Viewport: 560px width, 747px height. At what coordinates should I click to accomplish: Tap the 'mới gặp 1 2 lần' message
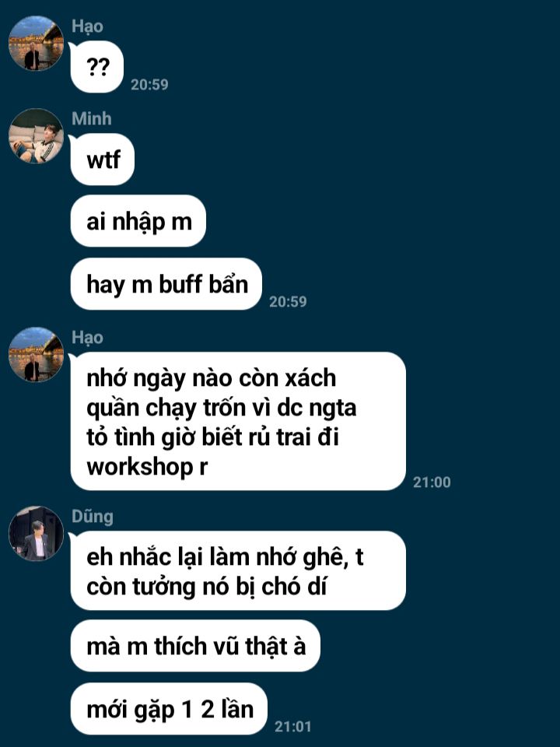[x=169, y=709]
